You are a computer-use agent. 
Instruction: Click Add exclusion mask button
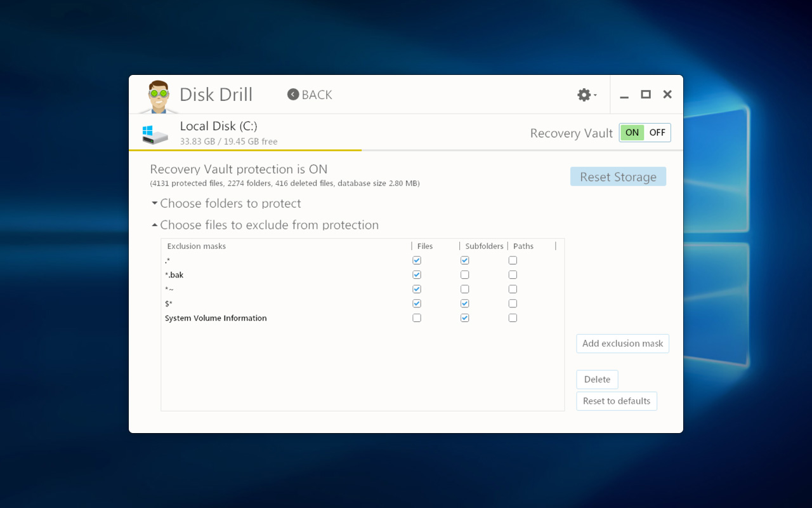tap(622, 344)
